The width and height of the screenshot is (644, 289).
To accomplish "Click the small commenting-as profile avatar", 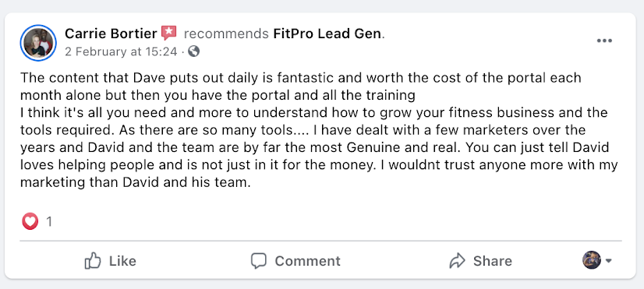I will point(592,260).
